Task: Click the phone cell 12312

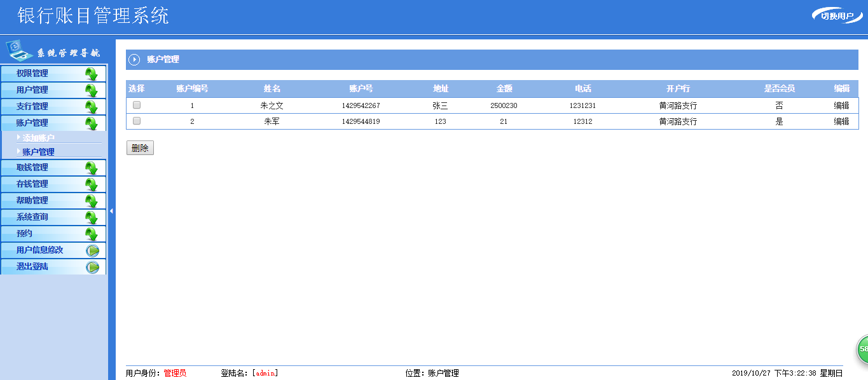Action: point(582,121)
